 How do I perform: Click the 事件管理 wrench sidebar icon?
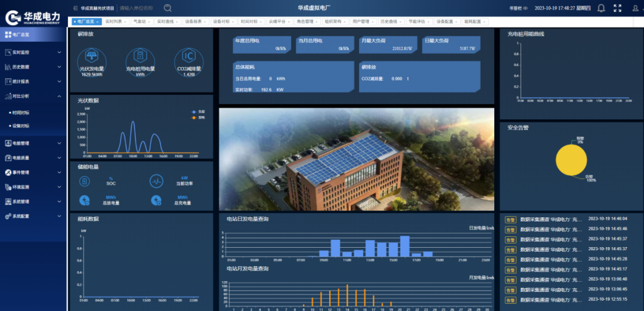coord(8,173)
